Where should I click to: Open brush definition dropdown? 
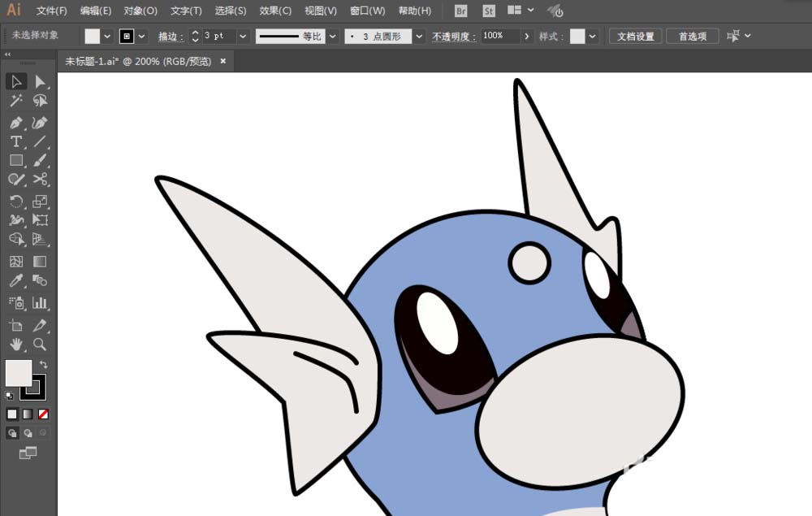click(x=419, y=37)
